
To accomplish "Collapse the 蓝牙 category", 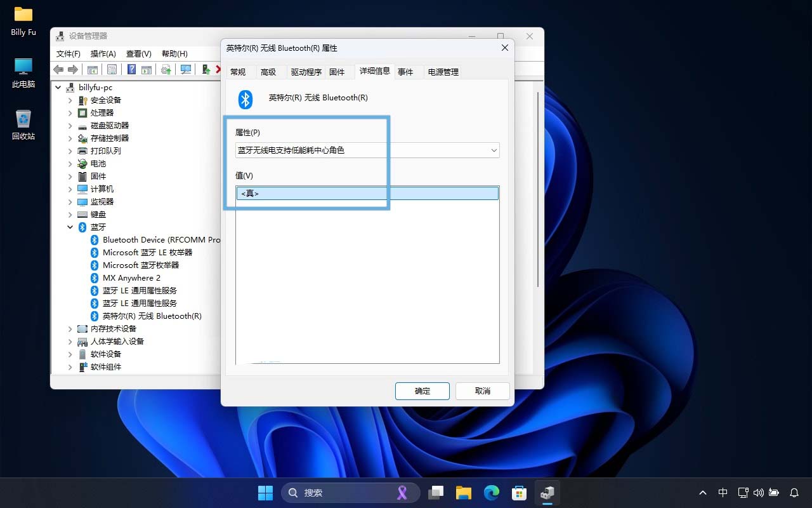I will pyautogui.click(x=70, y=227).
